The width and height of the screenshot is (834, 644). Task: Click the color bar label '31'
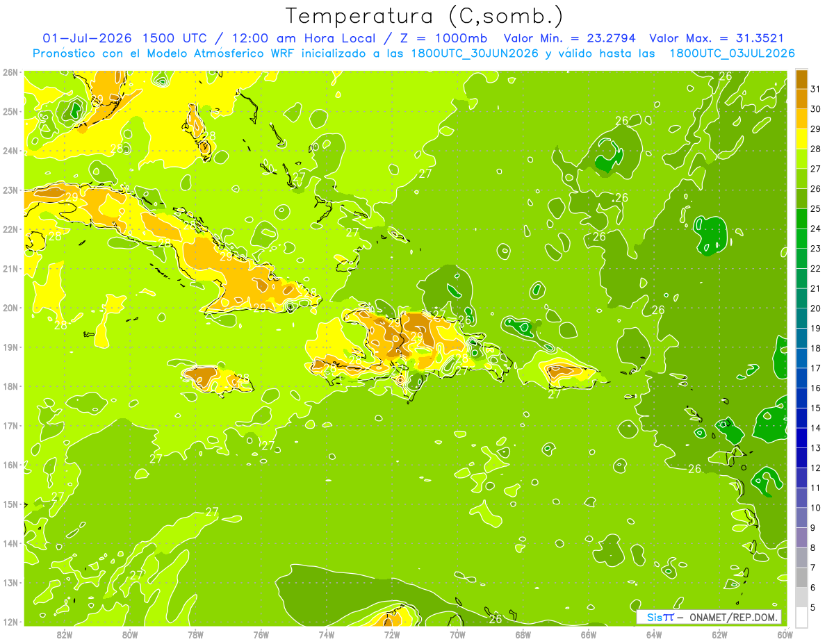(816, 90)
